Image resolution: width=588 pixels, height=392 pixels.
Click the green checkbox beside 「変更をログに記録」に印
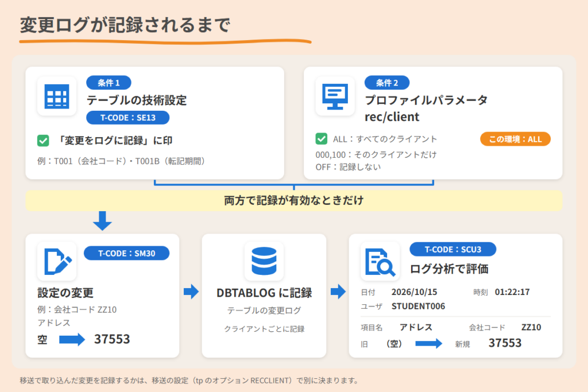point(43,141)
